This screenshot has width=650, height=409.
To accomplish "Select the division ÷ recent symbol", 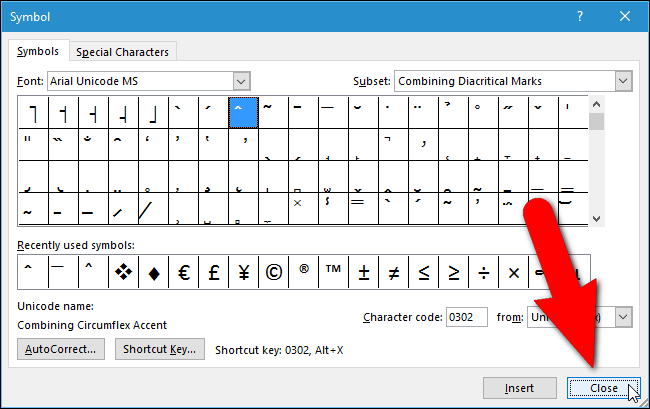I will click(483, 272).
